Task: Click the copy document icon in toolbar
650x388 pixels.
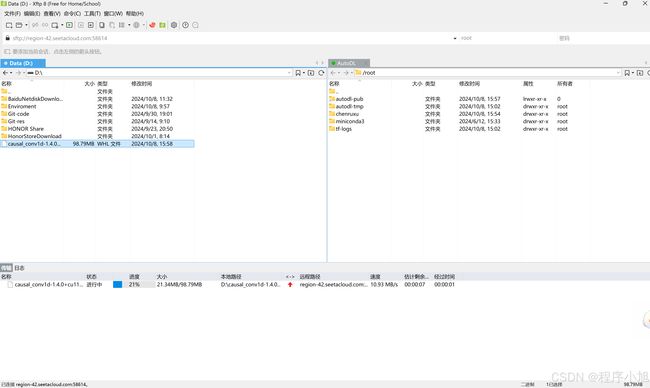Action: 102,25
